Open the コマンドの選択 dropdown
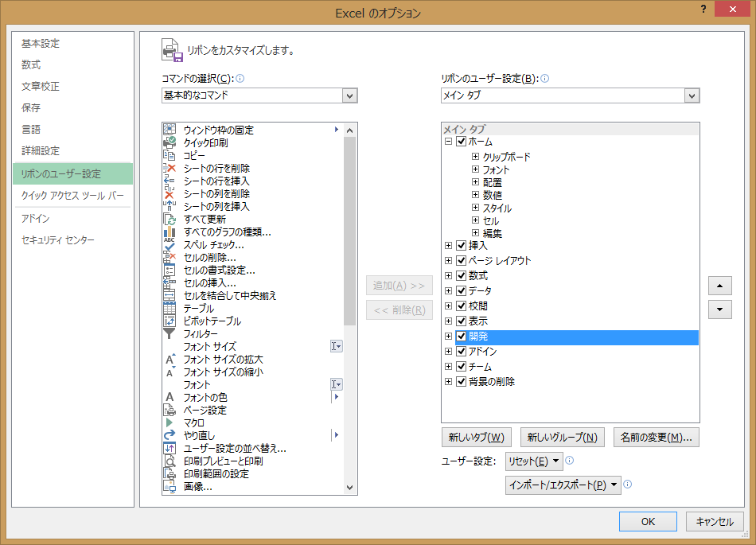The width and height of the screenshot is (756, 545). (x=350, y=95)
